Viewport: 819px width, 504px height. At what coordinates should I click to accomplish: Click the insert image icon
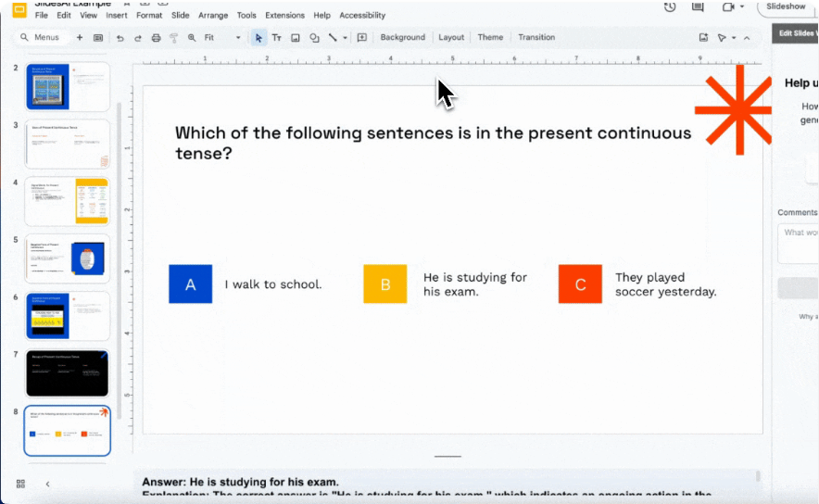point(296,38)
